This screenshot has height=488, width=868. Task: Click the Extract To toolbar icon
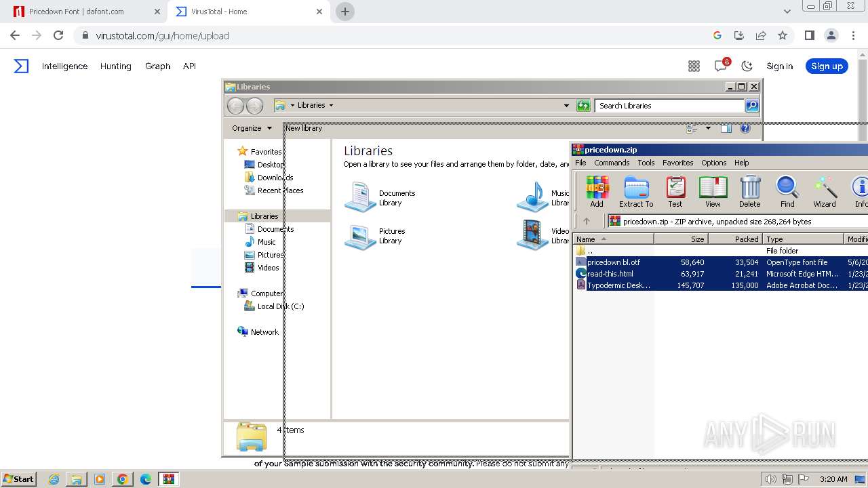(x=636, y=192)
